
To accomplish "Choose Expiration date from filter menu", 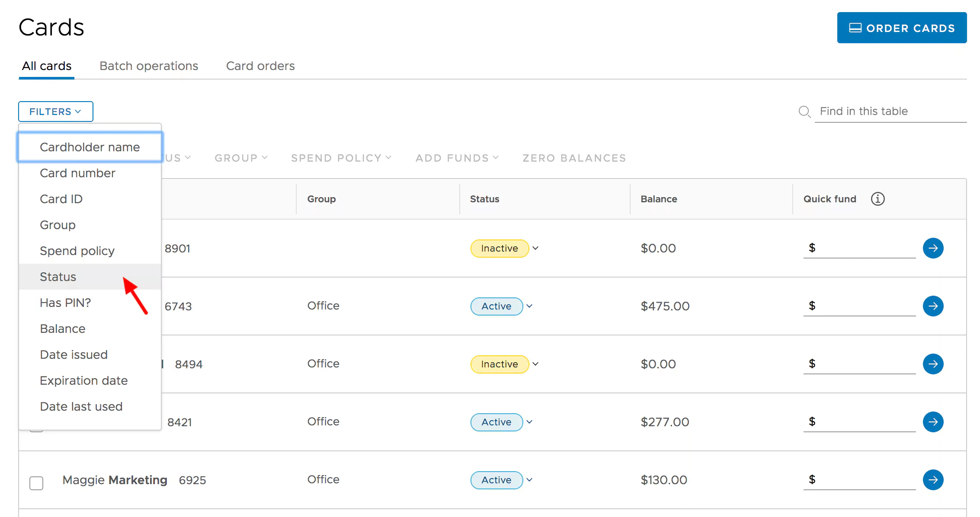I will pyautogui.click(x=84, y=380).
